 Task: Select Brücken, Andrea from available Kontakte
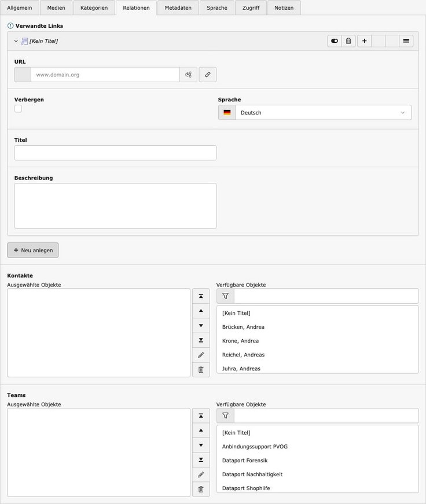[x=243, y=327]
